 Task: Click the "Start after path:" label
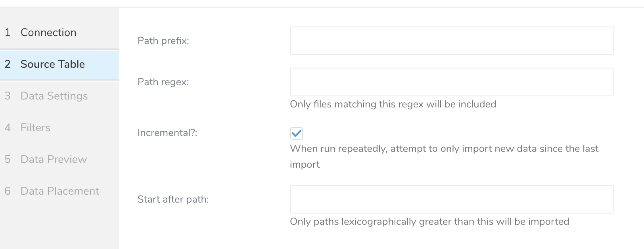click(x=173, y=199)
